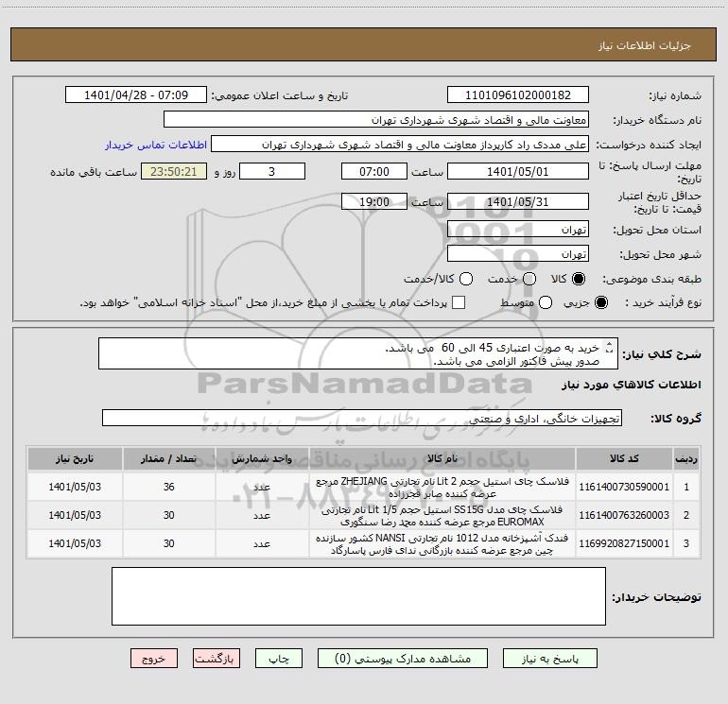Open the اطلاعات تماس خریدار link
Image resolution: width=728 pixels, height=704 pixels.
point(156,145)
